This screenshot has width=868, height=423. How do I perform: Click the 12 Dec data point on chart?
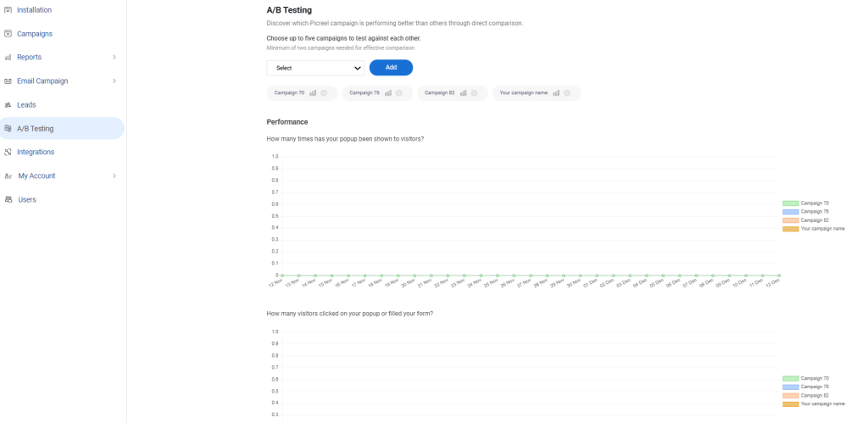[779, 276]
